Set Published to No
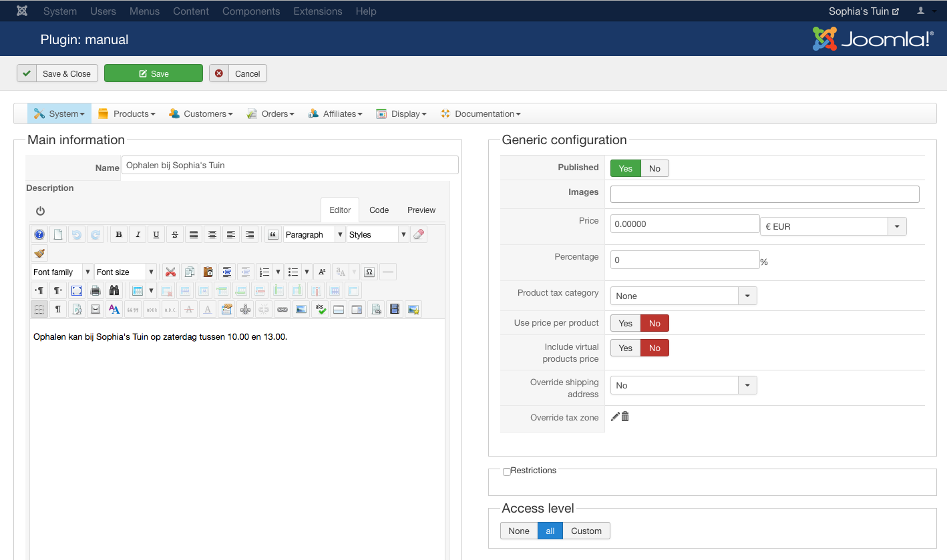The image size is (947, 560). 654,168
